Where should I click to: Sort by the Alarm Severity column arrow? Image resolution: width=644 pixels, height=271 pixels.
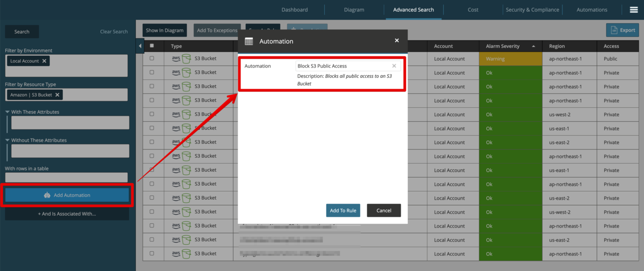point(533,46)
